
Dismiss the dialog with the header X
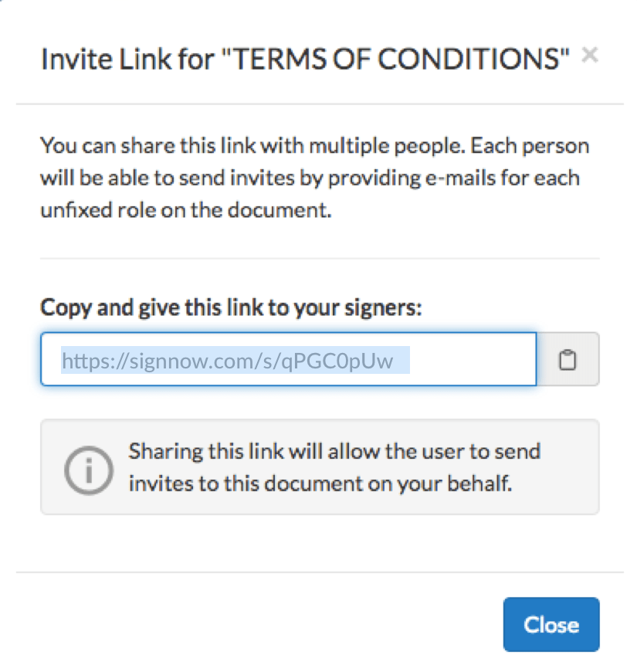[x=589, y=55]
